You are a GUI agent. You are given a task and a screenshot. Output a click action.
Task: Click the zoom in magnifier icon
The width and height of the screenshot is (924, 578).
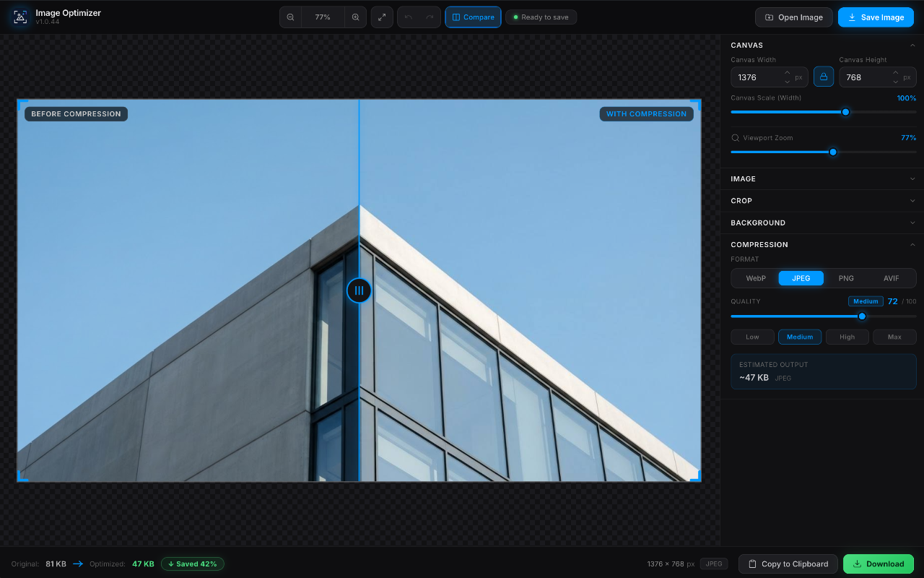(355, 17)
